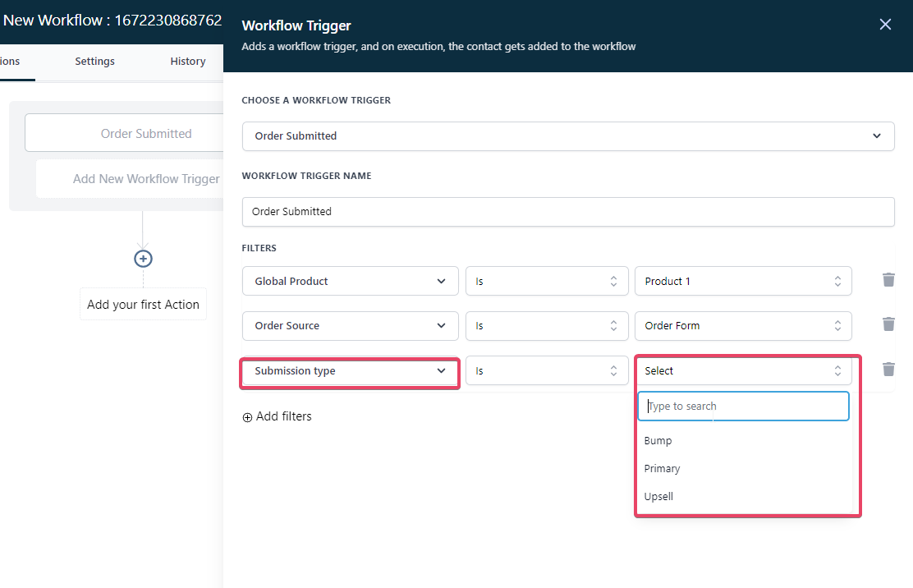Open the Product 1 value selector

742,281
